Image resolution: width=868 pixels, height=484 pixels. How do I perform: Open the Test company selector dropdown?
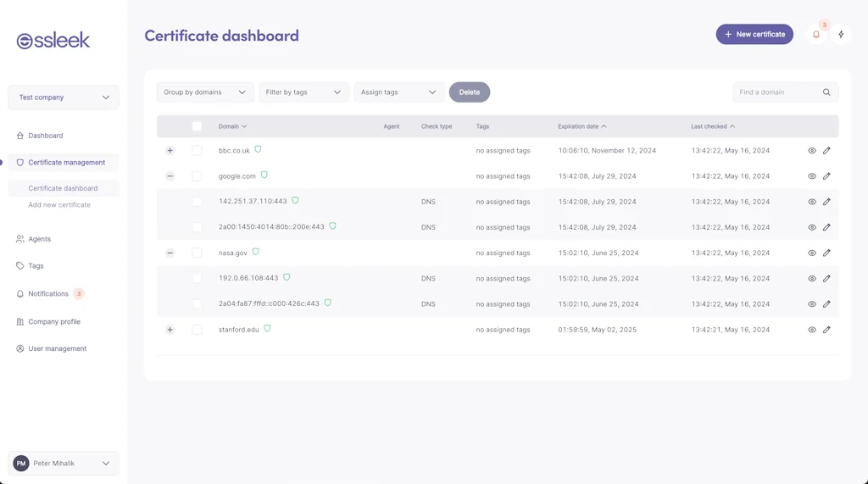coord(64,97)
